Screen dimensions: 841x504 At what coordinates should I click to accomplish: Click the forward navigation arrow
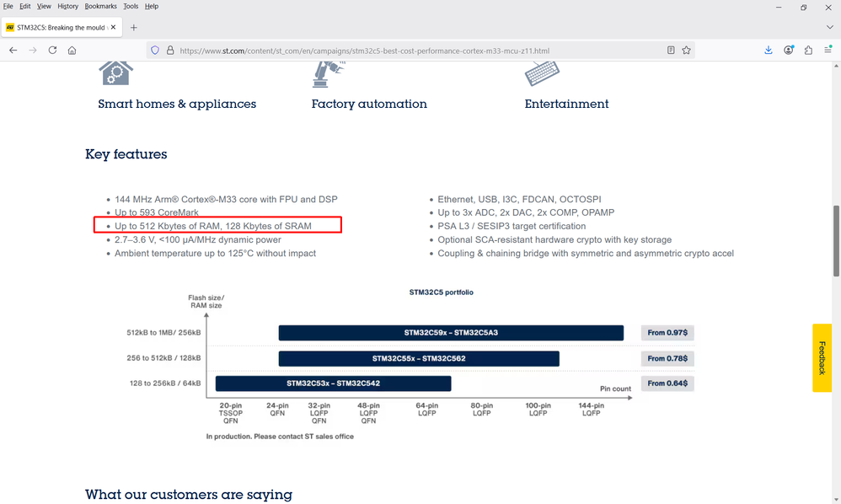pos(33,51)
